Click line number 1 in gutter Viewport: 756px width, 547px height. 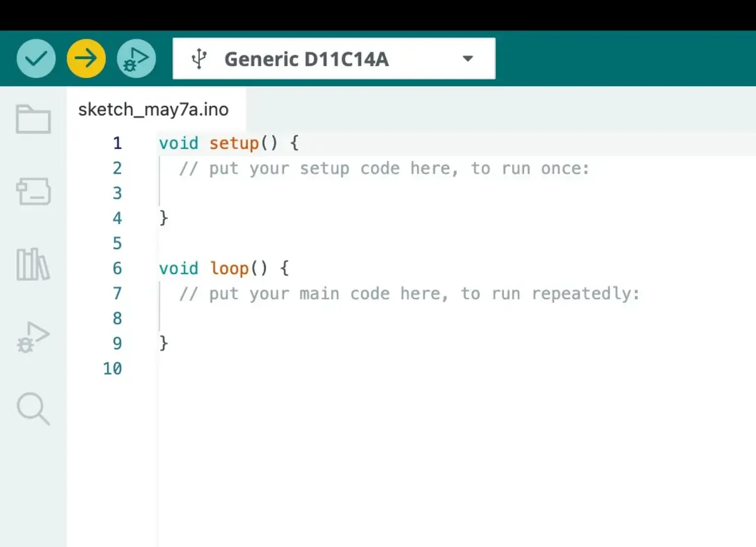117,144
